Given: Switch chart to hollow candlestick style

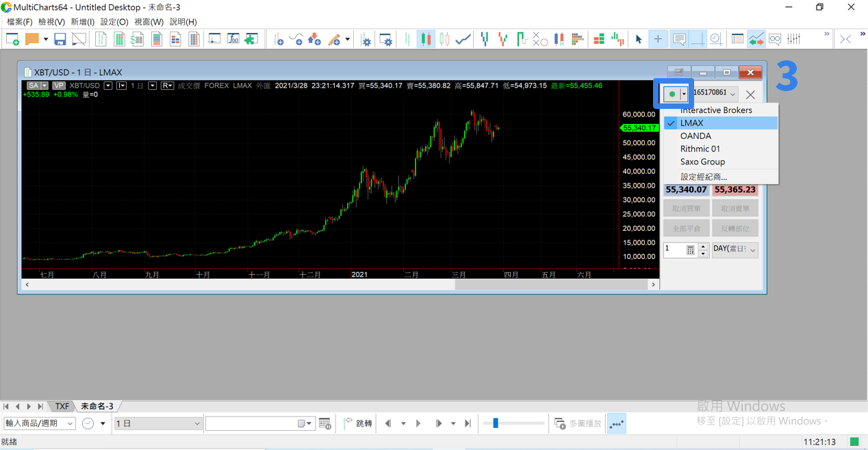Looking at the screenshot, I should click(444, 40).
